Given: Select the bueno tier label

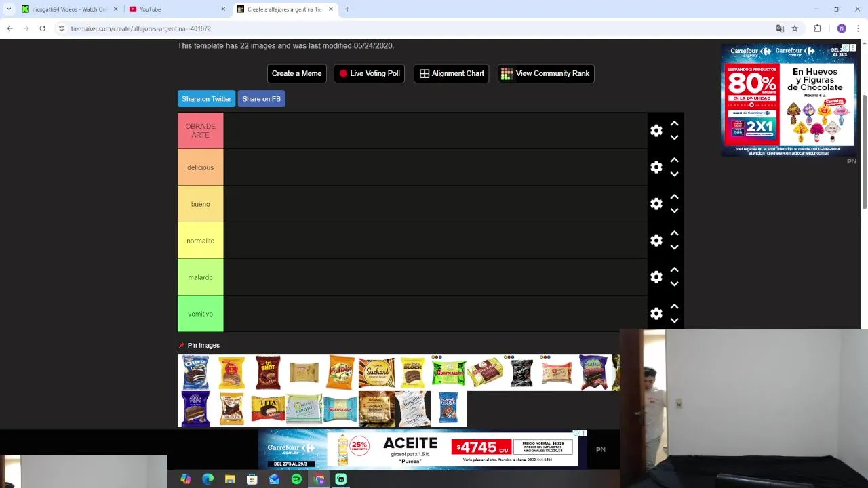Looking at the screenshot, I should pyautogui.click(x=200, y=204).
